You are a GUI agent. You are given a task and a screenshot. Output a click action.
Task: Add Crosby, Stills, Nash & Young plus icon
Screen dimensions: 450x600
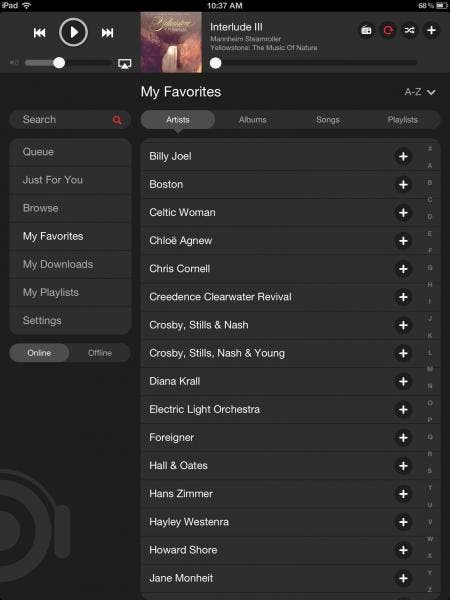403,354
